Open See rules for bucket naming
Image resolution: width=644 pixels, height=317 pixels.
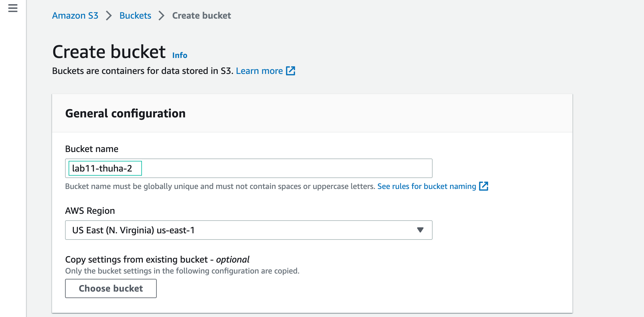pos(426,186)
